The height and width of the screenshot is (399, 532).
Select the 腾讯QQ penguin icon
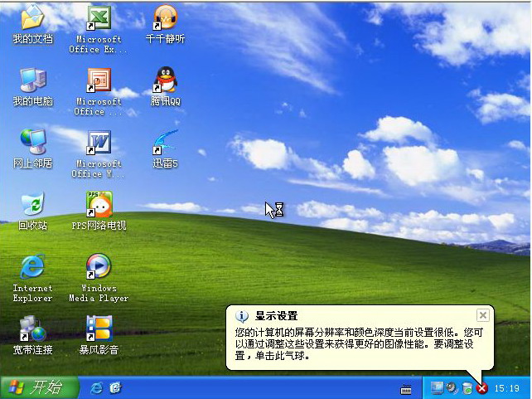165,87
